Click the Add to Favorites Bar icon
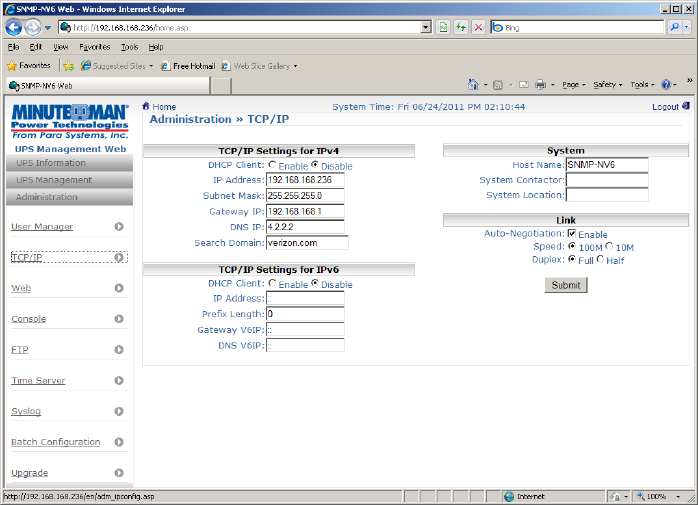698x505 pixels. (x=69, y=66)
